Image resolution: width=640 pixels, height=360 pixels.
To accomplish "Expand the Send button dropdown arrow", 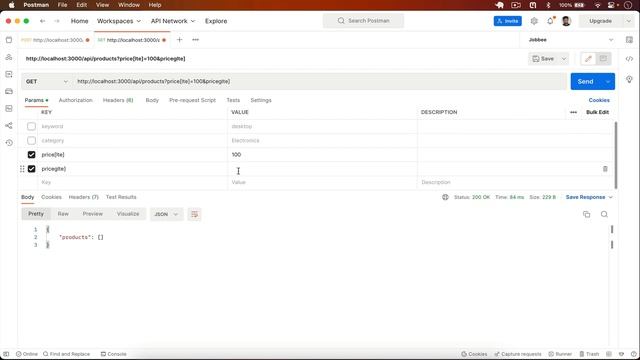I will pyautogui.click(x=607, y=82).
